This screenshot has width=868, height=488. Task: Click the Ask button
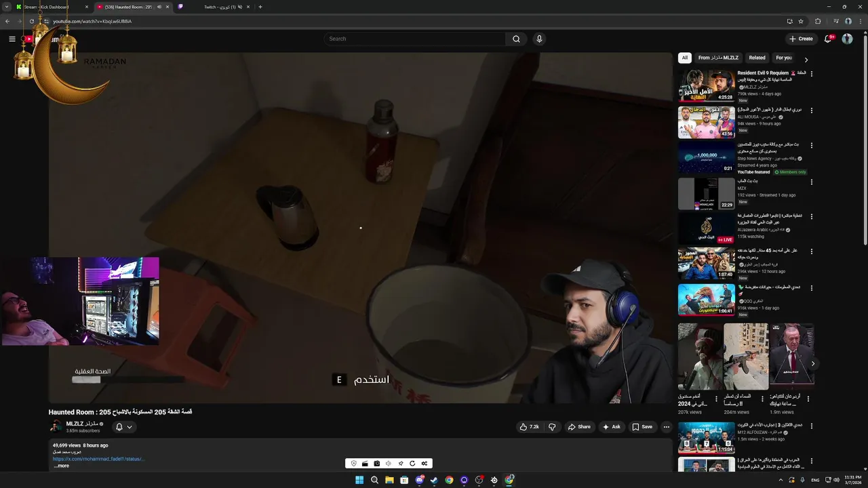point(611,427)
